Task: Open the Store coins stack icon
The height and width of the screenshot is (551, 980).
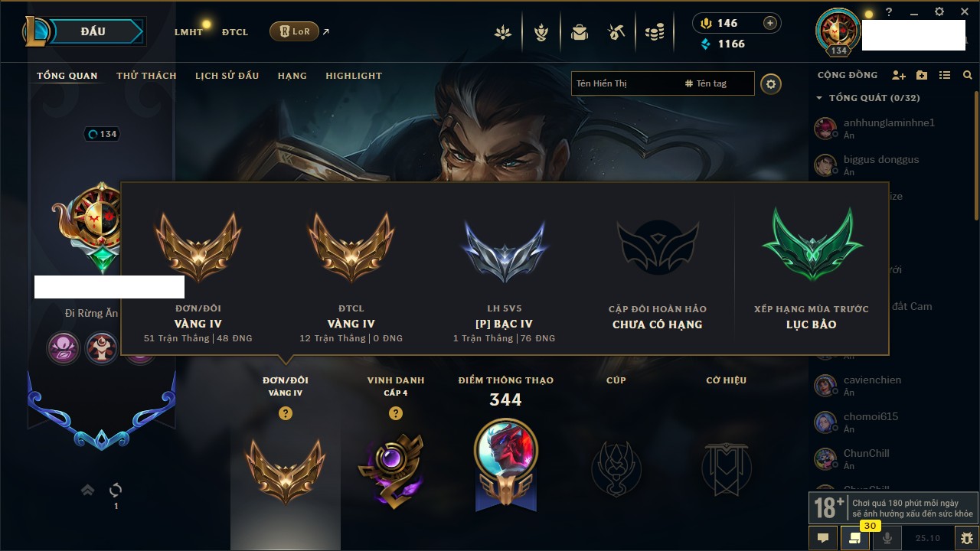Action: [x=654, y=32]
